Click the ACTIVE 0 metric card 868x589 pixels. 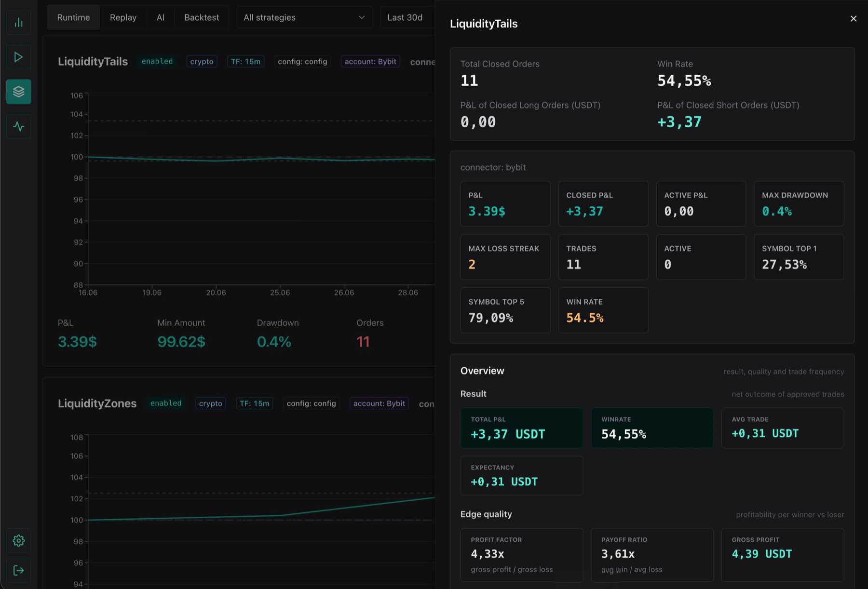click(x=701, y=257)
